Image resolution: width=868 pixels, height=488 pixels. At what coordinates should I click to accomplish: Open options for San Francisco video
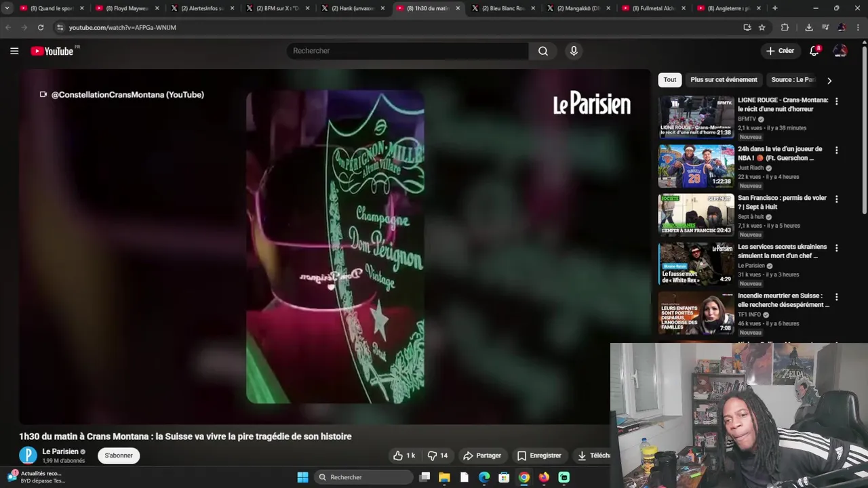(836, 199)
